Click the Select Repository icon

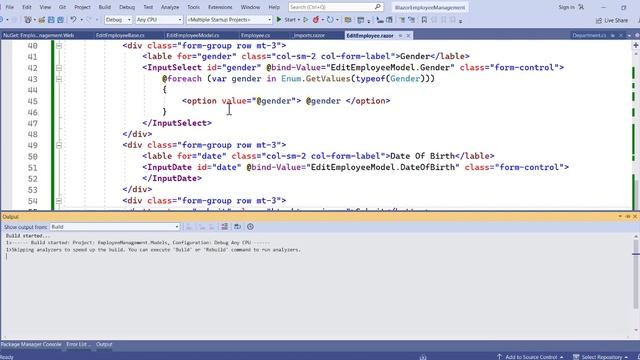coord(576,357)
